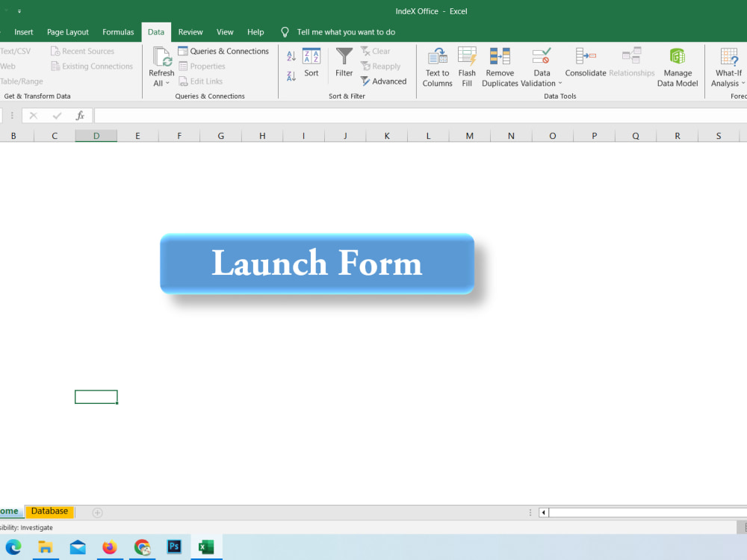Click the Reapply filter command

click(x=381, y=66)
